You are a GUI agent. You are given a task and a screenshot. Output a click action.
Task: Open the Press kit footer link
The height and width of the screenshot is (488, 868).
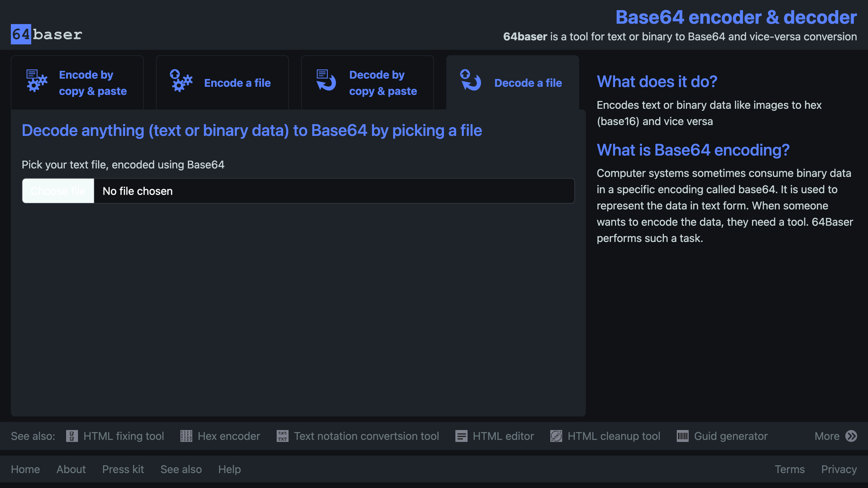click(x=123, y=469)
